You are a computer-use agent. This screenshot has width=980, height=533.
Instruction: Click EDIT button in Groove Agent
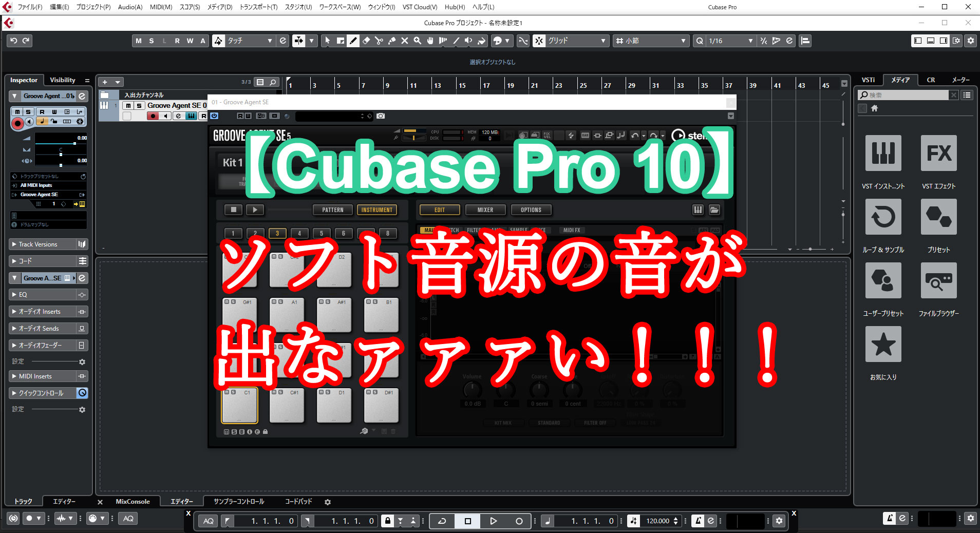point(440,210)
